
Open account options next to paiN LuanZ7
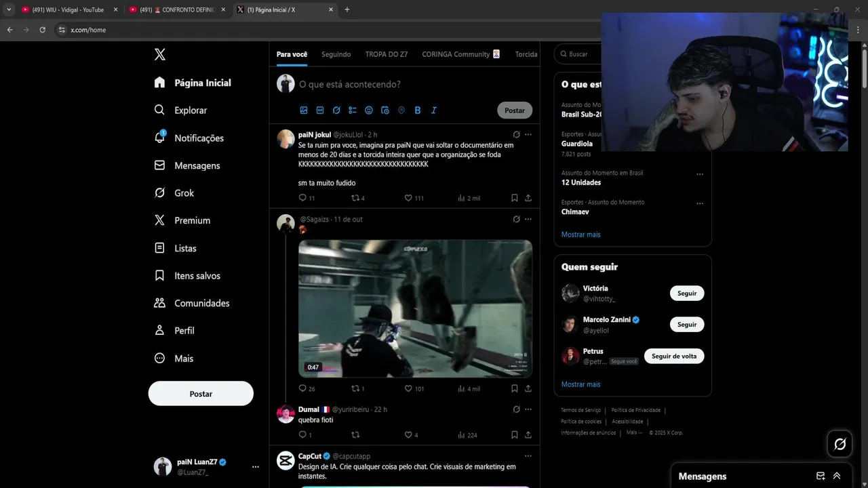click(x=256, y=466)
